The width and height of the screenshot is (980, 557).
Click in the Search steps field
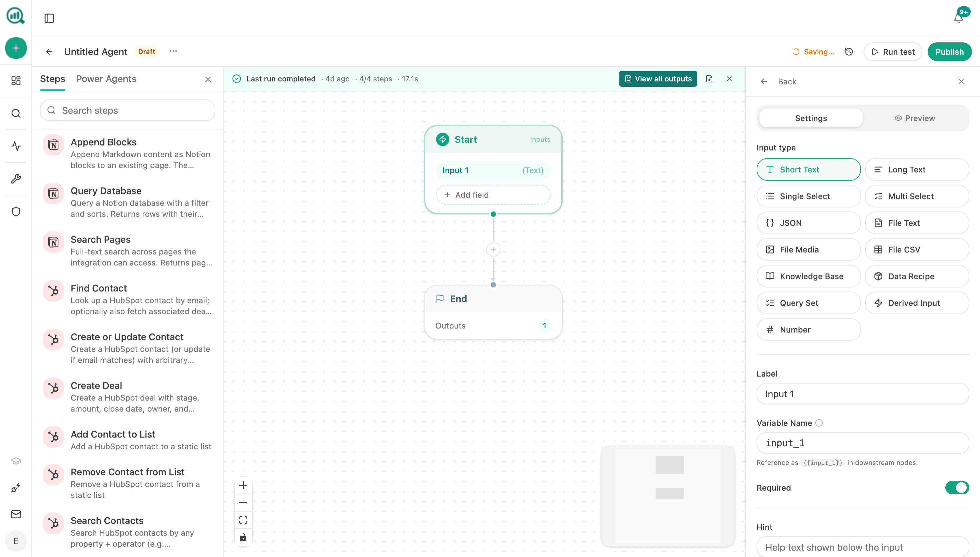click(x=128, y=110)
